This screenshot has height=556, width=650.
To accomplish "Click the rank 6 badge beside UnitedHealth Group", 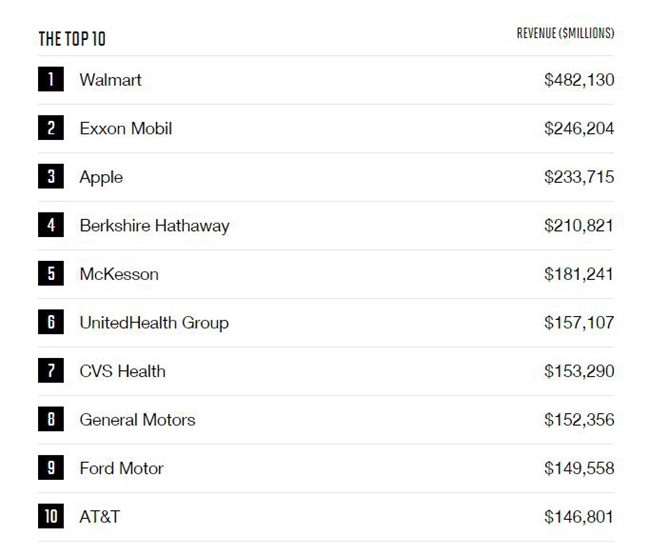I will (51, 322).
